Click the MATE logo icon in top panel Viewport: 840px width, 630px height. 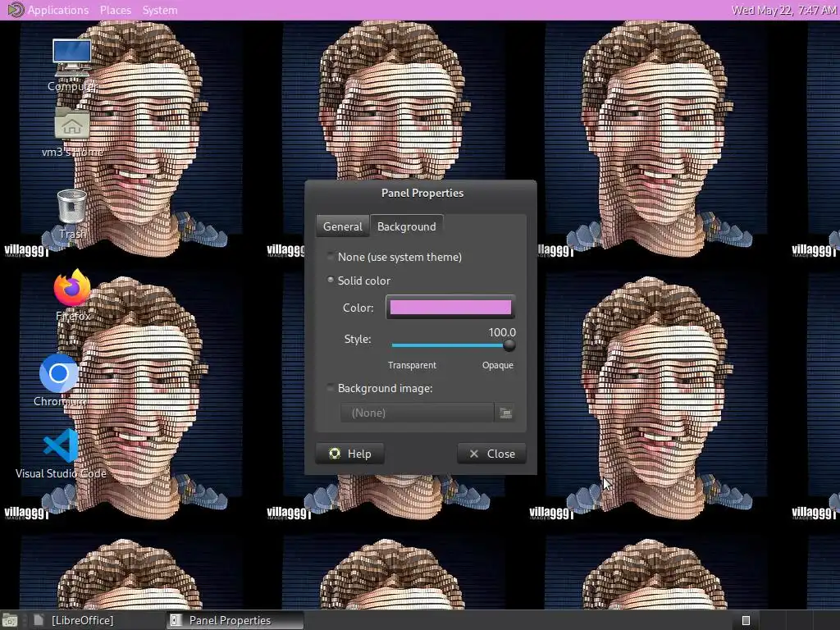coord(16,10)
